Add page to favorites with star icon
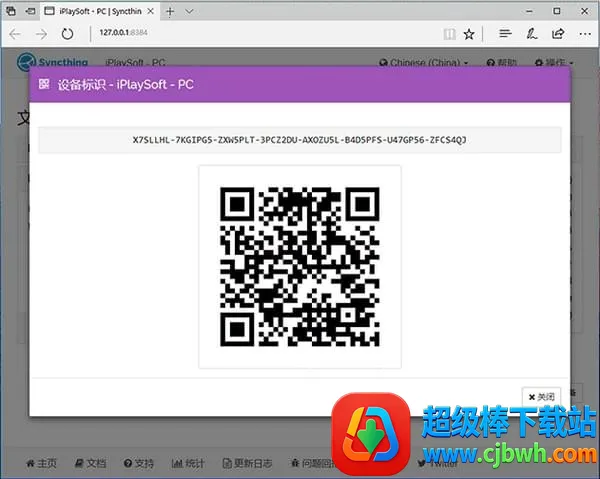Image resolution: width=600 pixels, height=479 pixels. pos(469,34)
